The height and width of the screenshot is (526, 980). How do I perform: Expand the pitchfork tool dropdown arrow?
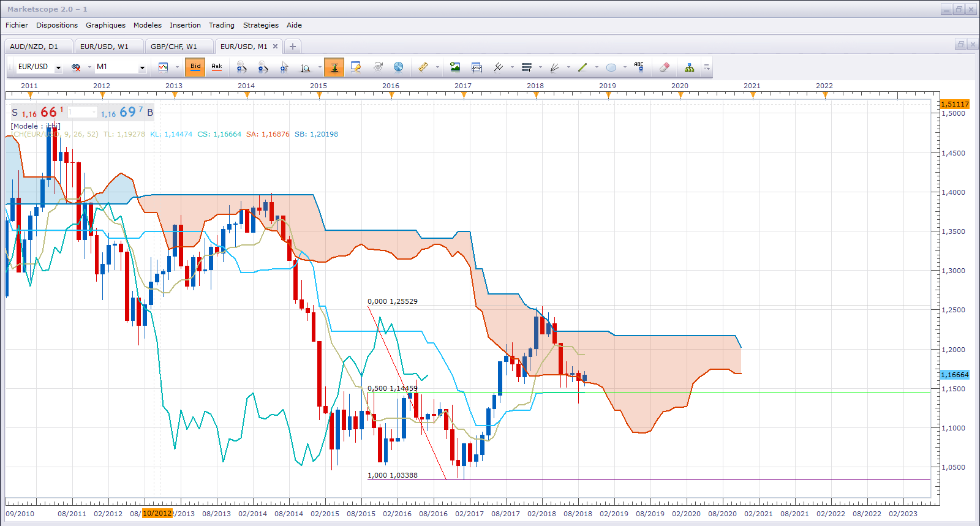[x=512, y=67]
